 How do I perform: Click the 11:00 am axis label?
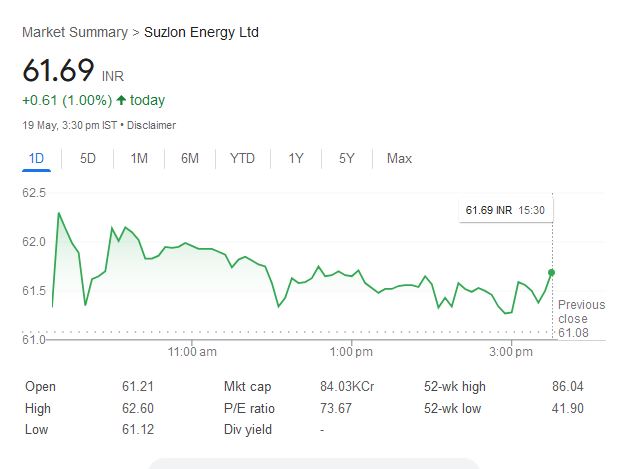(x=192, y=352)
